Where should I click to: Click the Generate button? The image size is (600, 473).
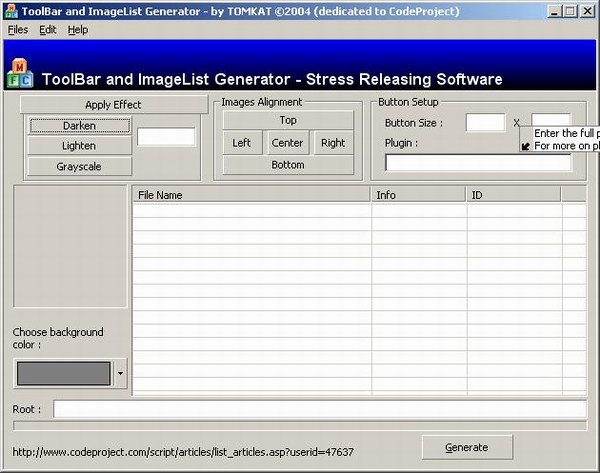coord(467,447)
